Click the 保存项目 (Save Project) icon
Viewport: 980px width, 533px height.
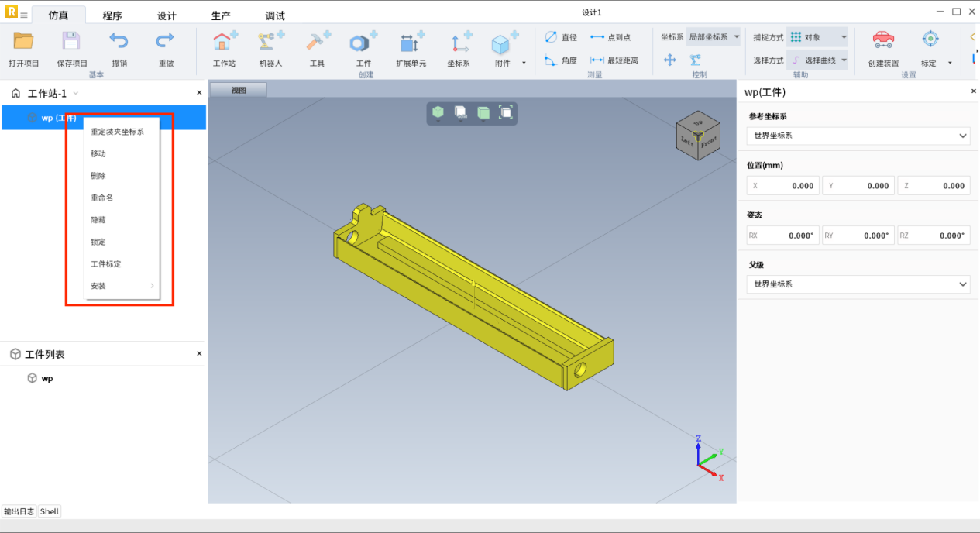pyautogui.click(x=71, y=43)
